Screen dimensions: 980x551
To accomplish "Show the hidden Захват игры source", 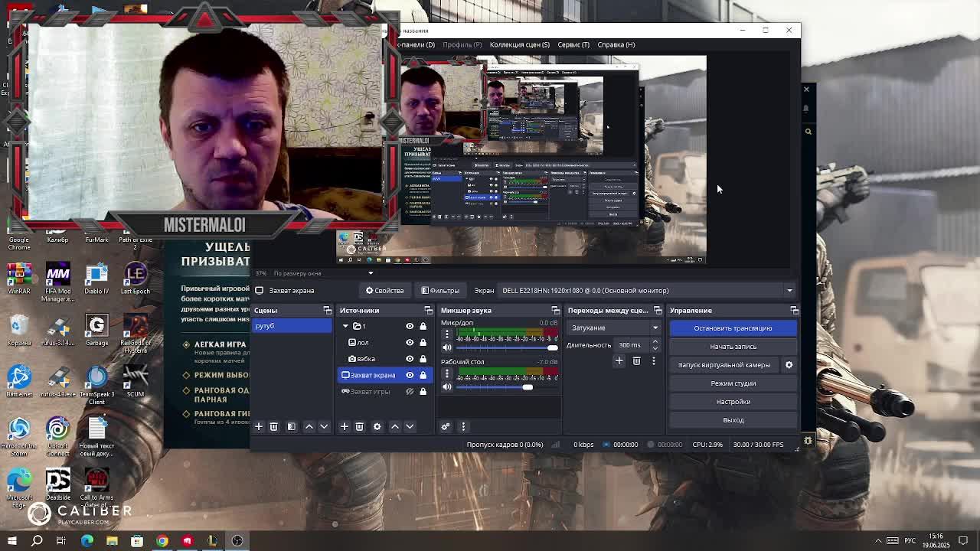I will [410, 392].
